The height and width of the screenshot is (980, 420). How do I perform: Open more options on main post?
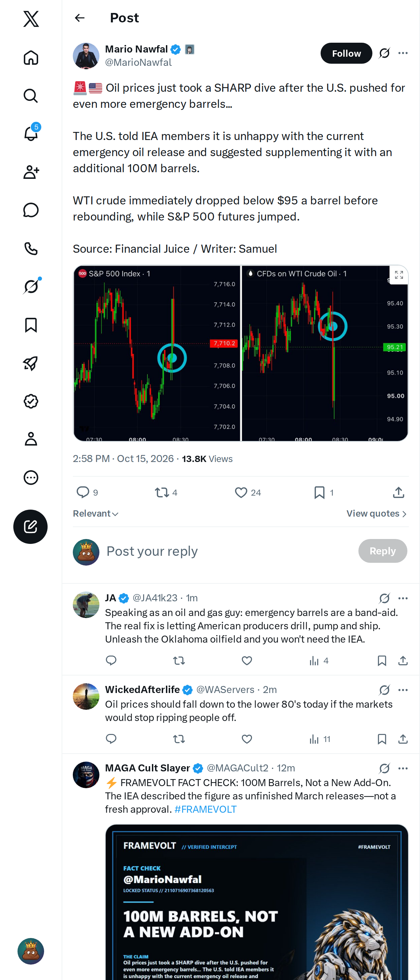[403, 53]
